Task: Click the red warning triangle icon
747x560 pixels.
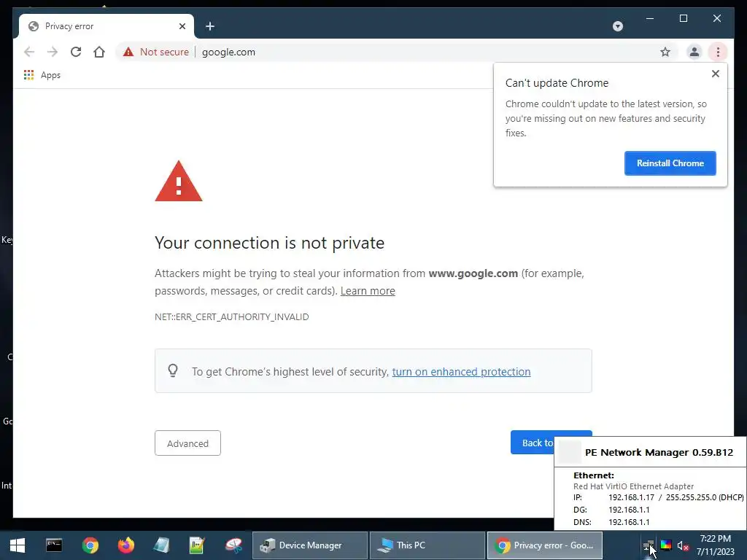Action: (179, 182)
